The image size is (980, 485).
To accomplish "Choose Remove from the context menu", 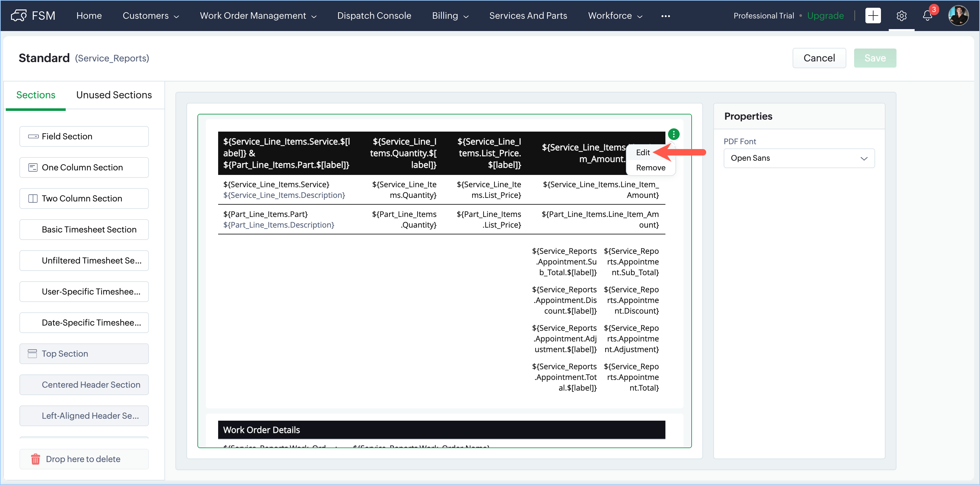I will point(650,167).
